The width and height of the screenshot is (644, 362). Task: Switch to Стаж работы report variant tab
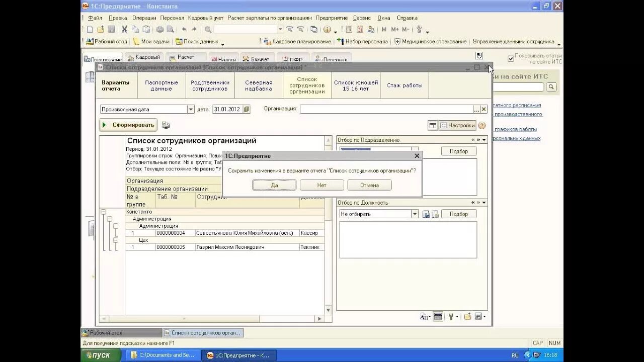tap(405, 85)
